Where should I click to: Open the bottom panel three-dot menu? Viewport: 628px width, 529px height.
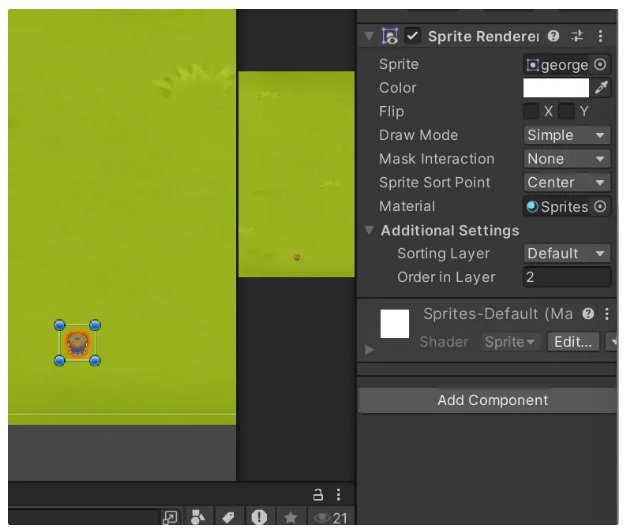point(338,495)
